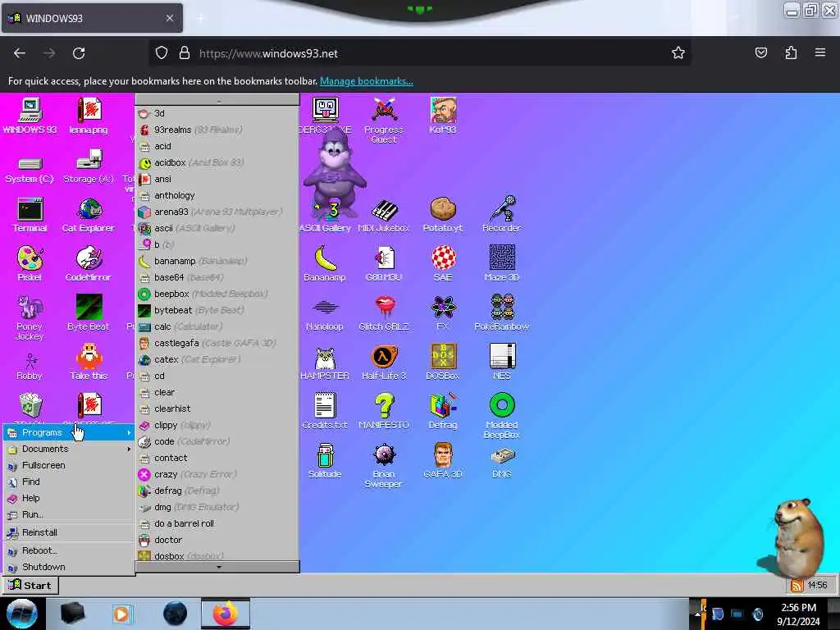Open Glitch GRLZ lips icon
840x630 pixels.
tap(384, 313)
